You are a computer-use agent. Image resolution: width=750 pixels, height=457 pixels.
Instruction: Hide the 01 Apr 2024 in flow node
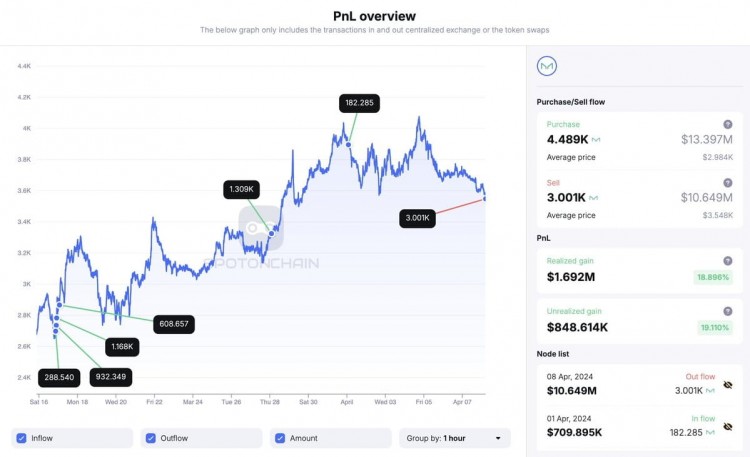727,426
